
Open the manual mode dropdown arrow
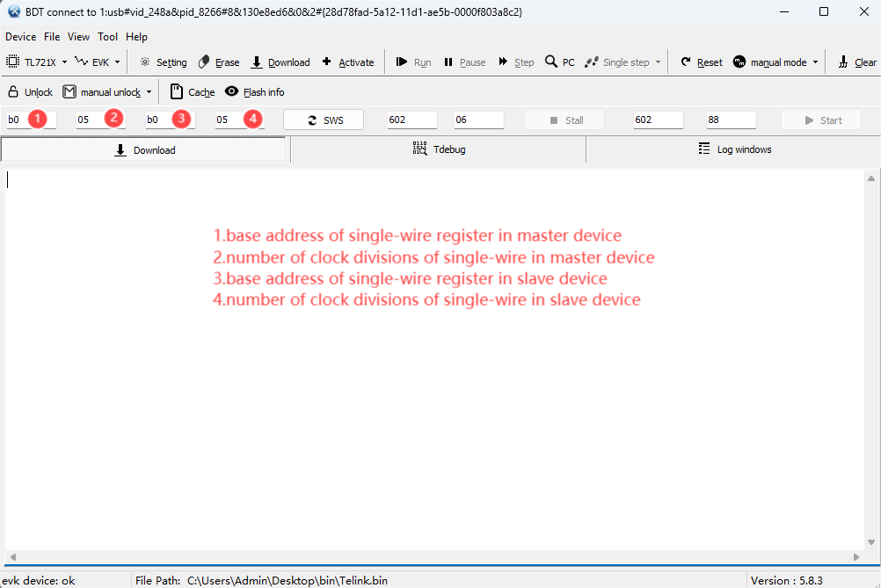[x=815, y=62]
